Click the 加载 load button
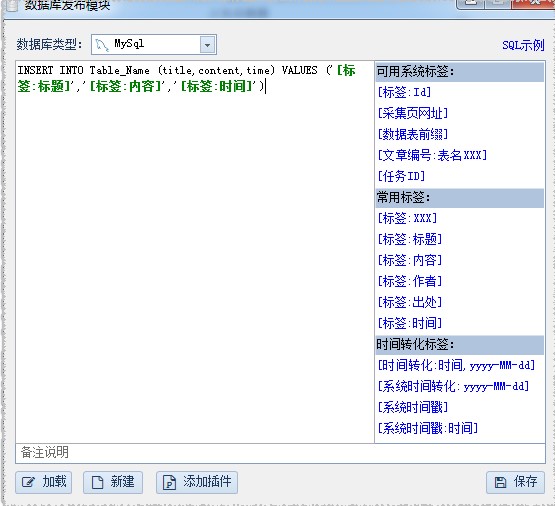Screen dimensions: 555x506 pyautogui.click(x=44, y=482)
